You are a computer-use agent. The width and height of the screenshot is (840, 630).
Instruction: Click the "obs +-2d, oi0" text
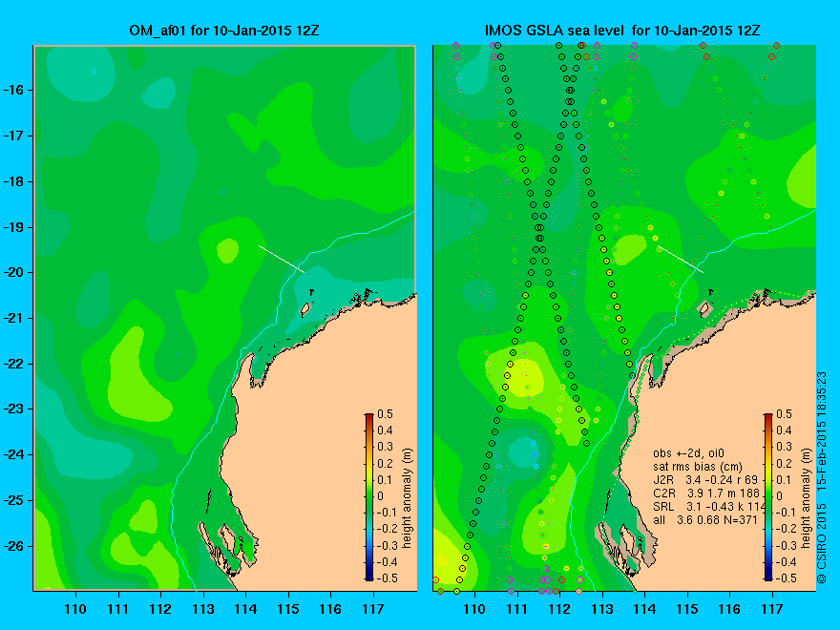pos(689,453)
